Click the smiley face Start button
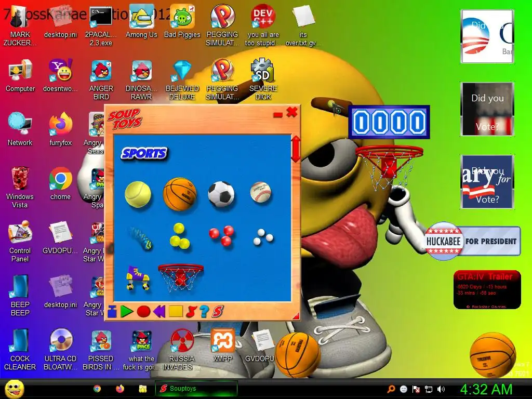This screenshot has width=532, height=399. point(15,389)
